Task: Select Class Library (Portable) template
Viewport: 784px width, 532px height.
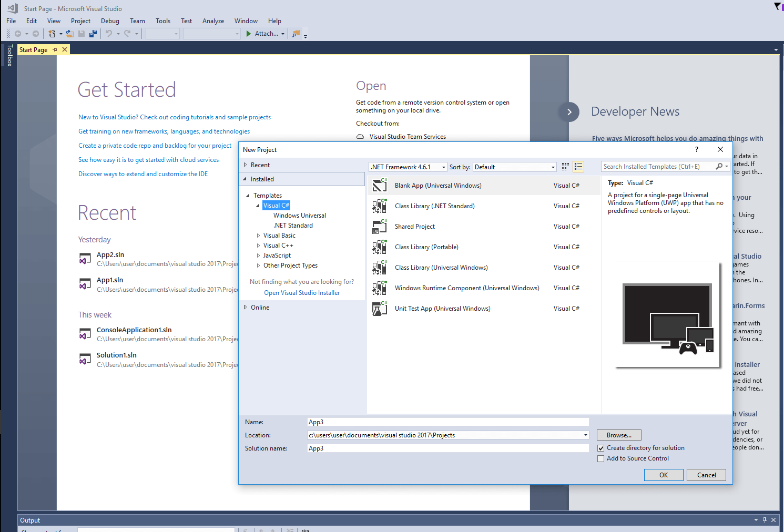Action: point(484,247)
